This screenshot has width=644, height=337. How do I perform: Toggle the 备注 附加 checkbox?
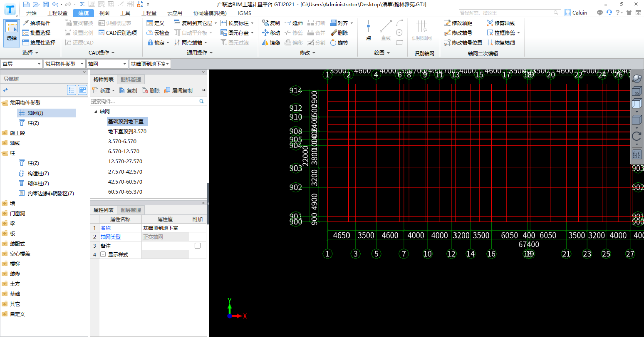click(198, 246)
